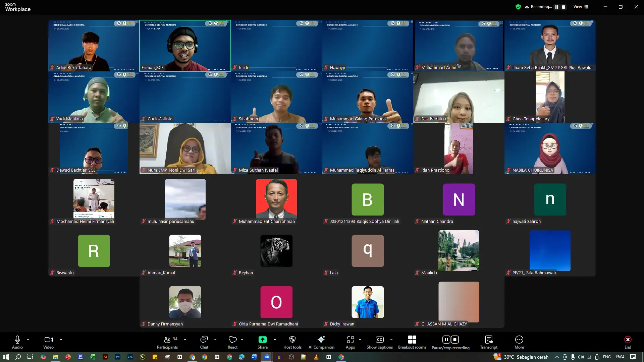Toggle Show captions button
Viewport: 644px width, 362px height.
click(x=379, y=342)
